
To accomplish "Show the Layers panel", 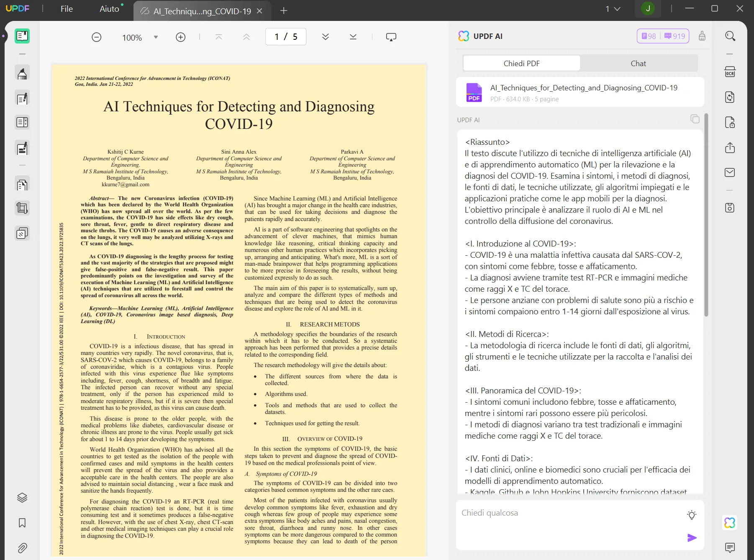I will [x=22, y=498].
